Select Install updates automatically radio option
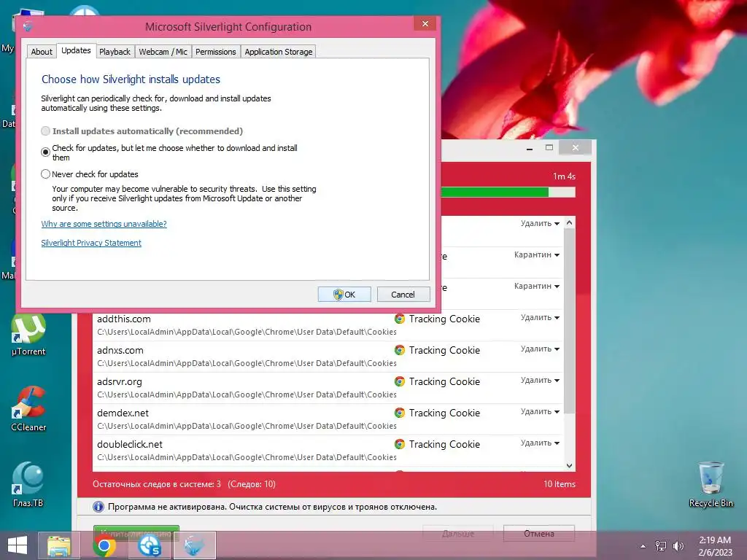This screenshot has height=560, width=747. [45, 131]
